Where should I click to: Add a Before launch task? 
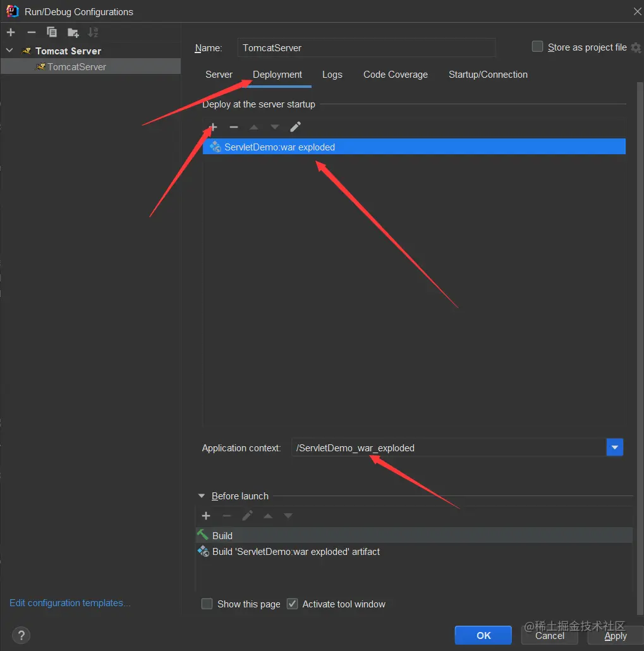coord(206,516)
